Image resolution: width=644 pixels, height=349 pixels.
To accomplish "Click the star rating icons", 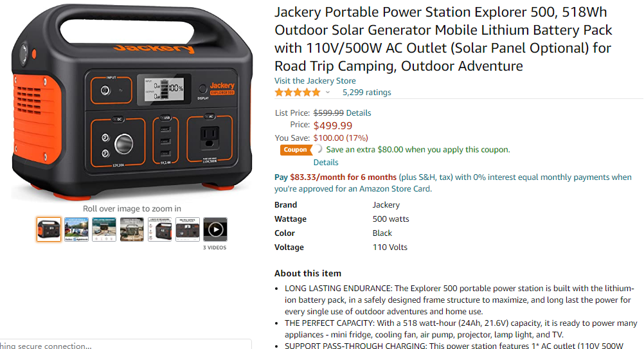I will pyautogui.click(x=298, y=93).
